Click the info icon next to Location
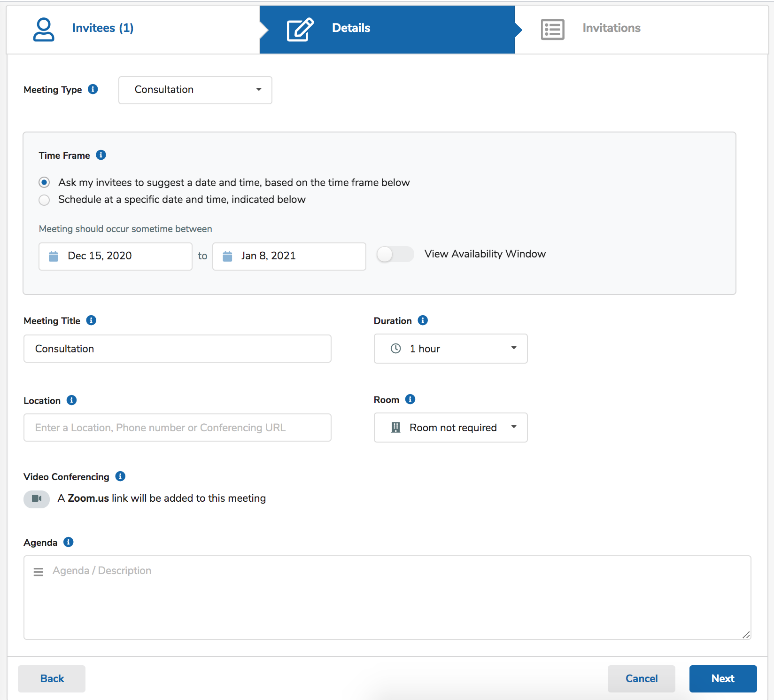The width and height of the screenshot is (774, 700). point(71,400)
